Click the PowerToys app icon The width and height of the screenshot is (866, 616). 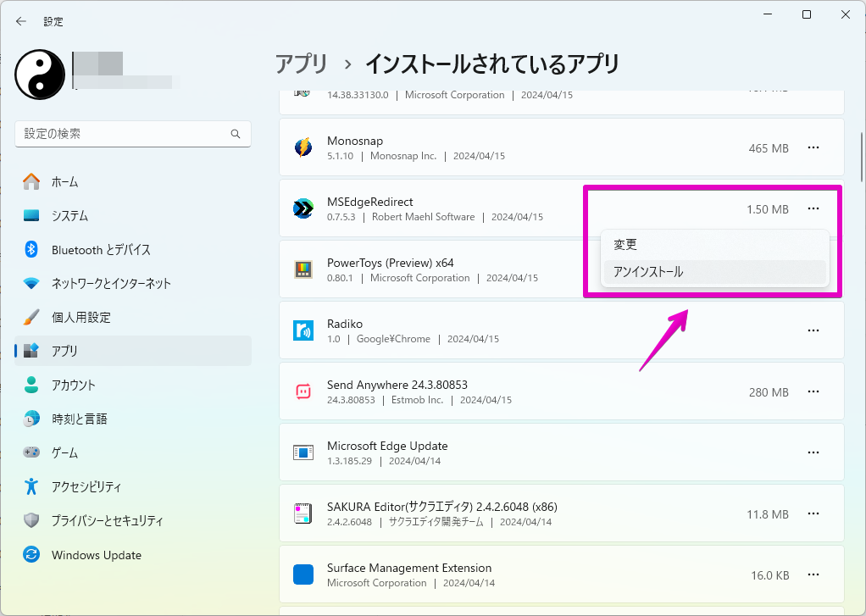coord(303,269)
